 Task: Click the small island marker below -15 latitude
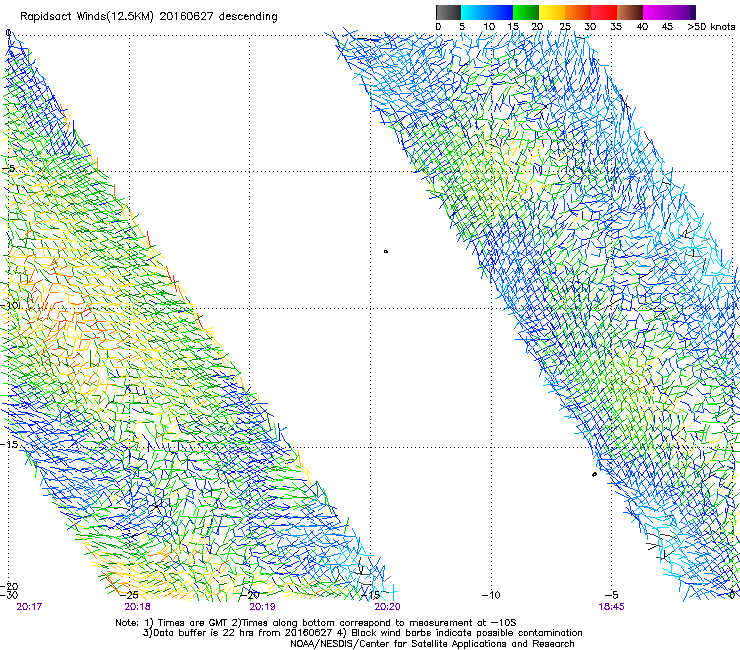[x=594, y=474]
